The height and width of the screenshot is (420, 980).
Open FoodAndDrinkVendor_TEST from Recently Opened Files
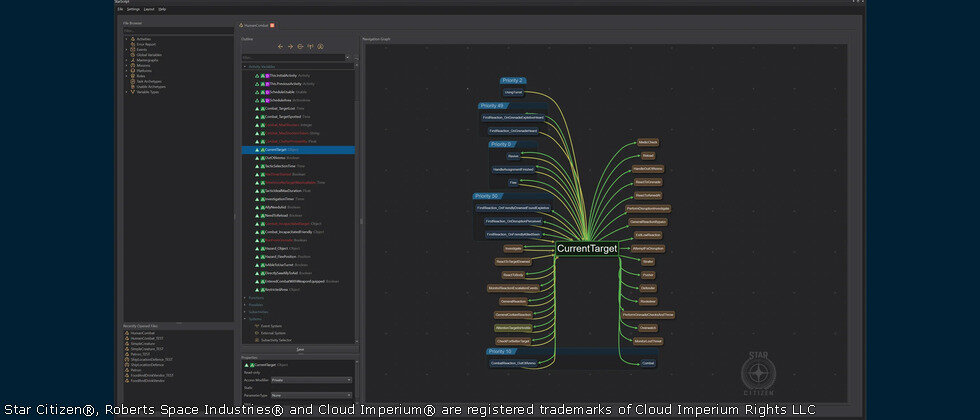point(152,375)
